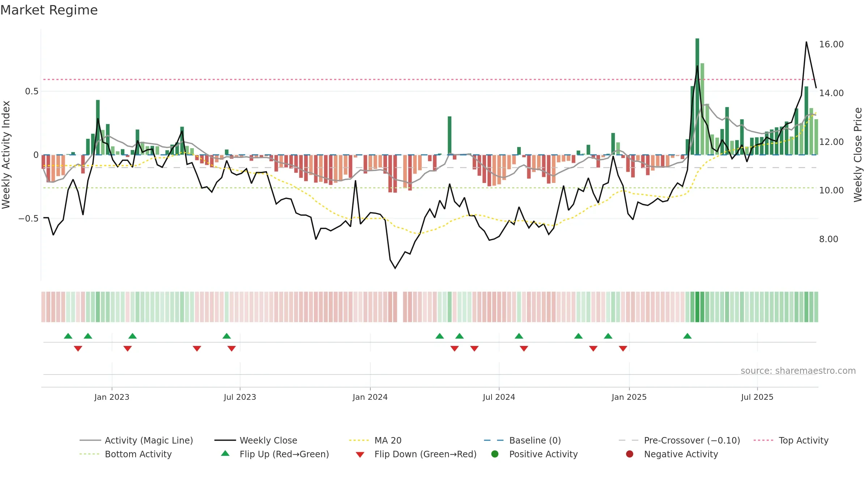Click the Top Activity legend entry

tap(791, 440)
